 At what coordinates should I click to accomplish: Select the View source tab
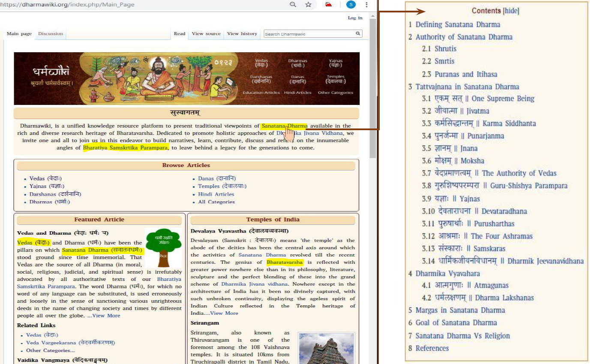point(206,34)
